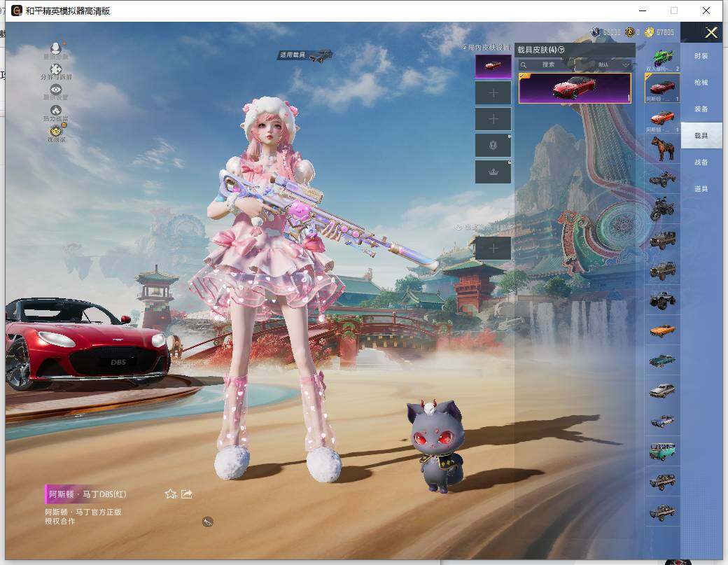Select the blue coupe vehicle
The width and height of the screenshot is (728, 565).
[x=662, y=421]
